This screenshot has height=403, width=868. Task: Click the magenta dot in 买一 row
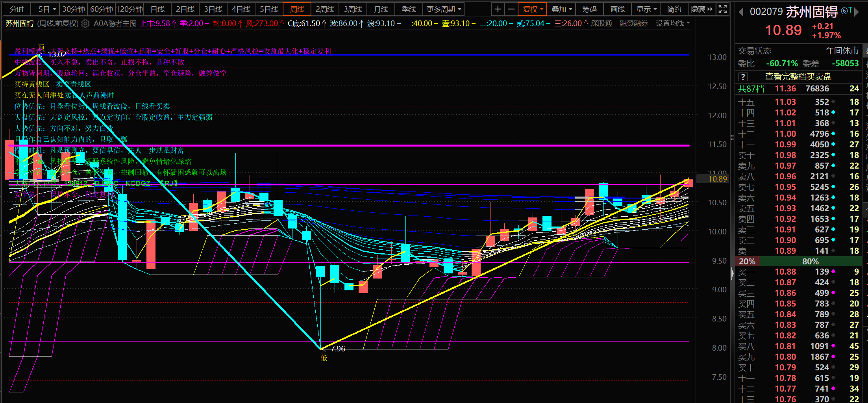click(x=833, y=271)
